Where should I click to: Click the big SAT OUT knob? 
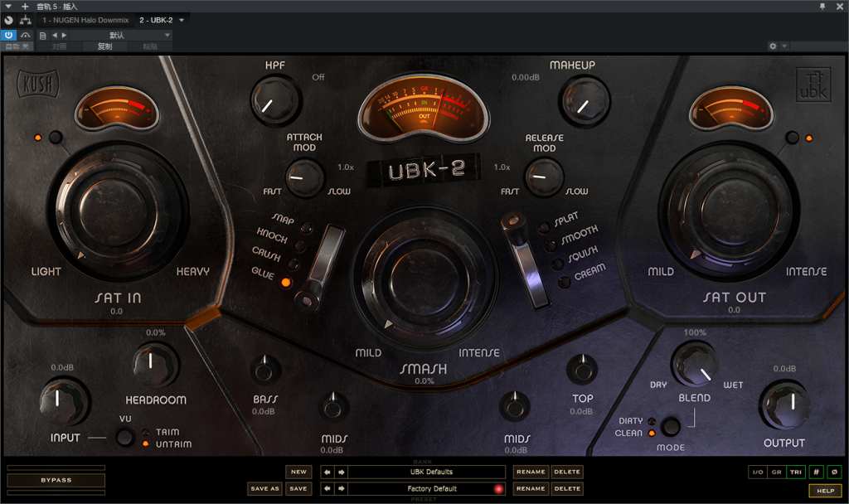(x=728, y=210)
